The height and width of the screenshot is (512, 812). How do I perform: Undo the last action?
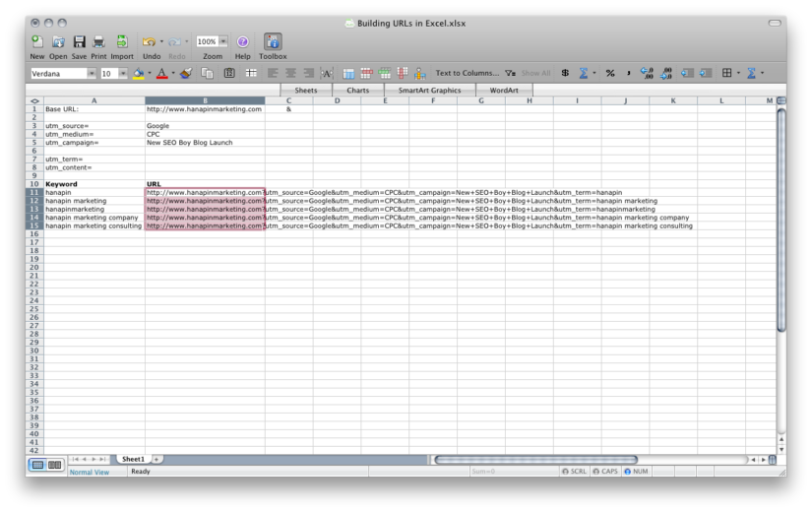pyautogui.click(x=150, y=42)
